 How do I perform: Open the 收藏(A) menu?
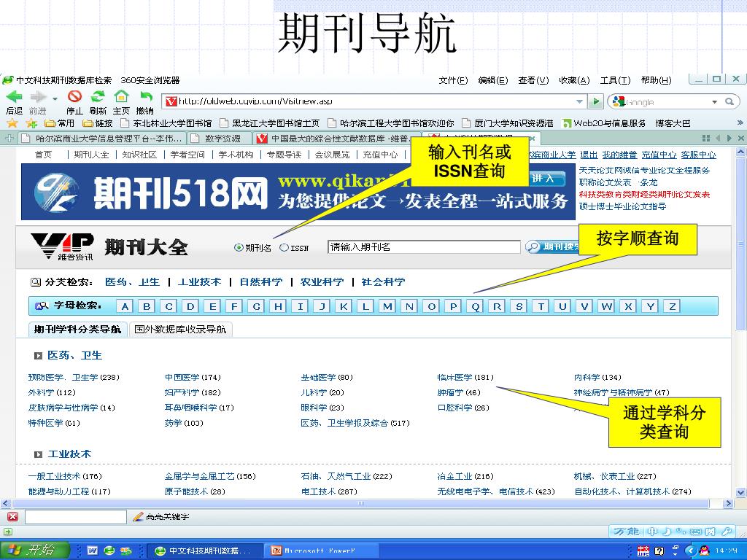575,80
